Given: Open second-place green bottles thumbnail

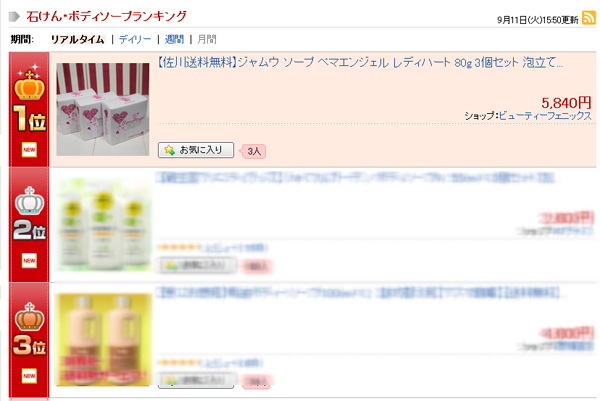Looking at the screenshot, I should [103, 225].
